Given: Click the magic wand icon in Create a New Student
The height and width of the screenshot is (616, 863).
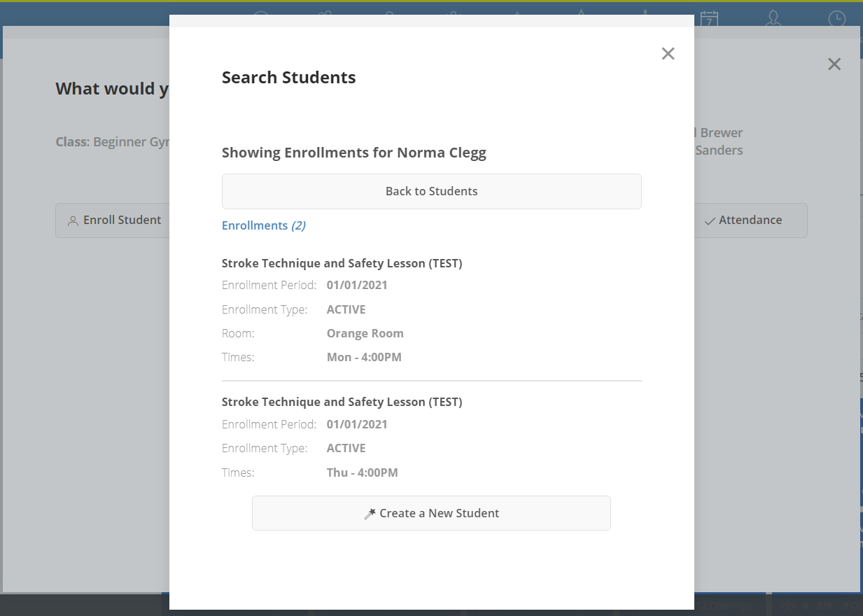Looking at the screenshot, I should point(370,514).
